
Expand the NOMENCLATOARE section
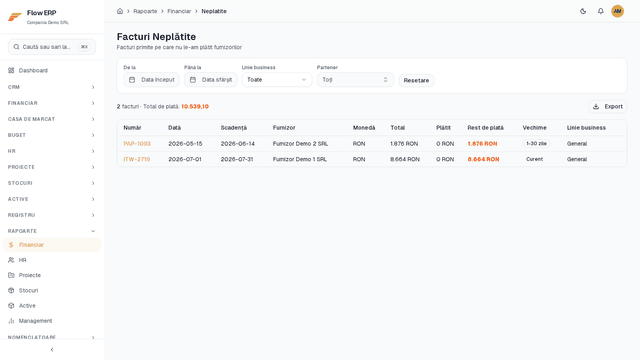(x=52, y=338)
